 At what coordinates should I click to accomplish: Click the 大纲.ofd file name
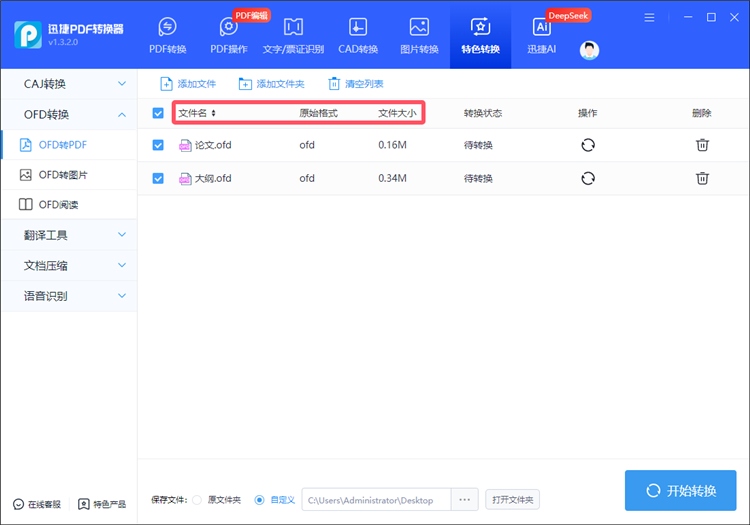click(x=213, y=178)
